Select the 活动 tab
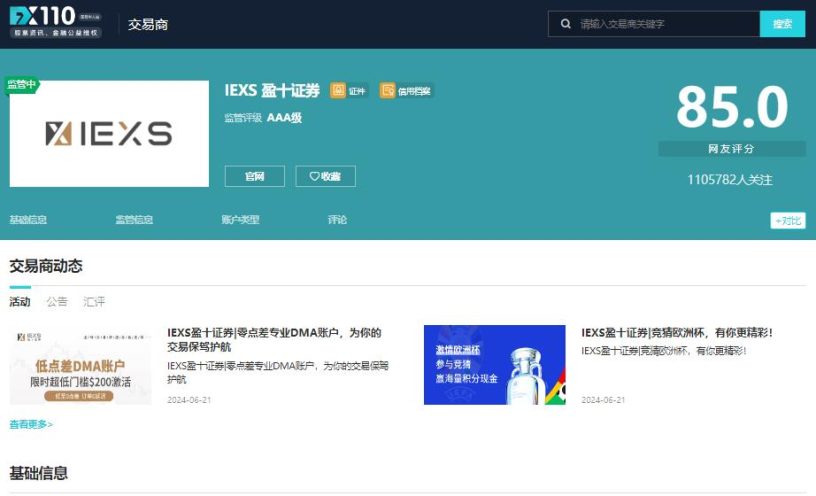 (x=20, y=302)
